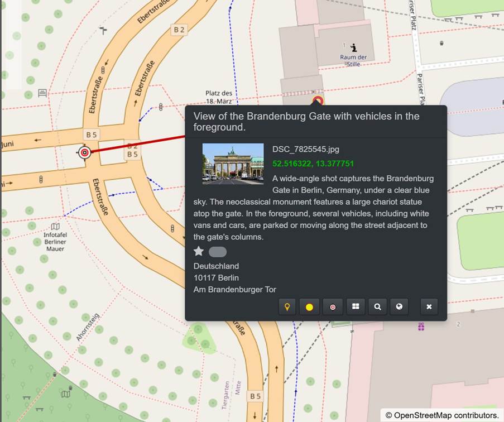Click the magnifier search button in popup
This screenshot has width=504, height=422.
378,306
